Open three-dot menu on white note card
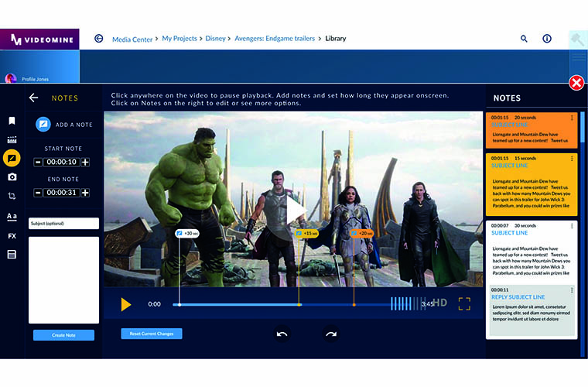This screenshot has height=387, width=588. (x=572, y=226)
